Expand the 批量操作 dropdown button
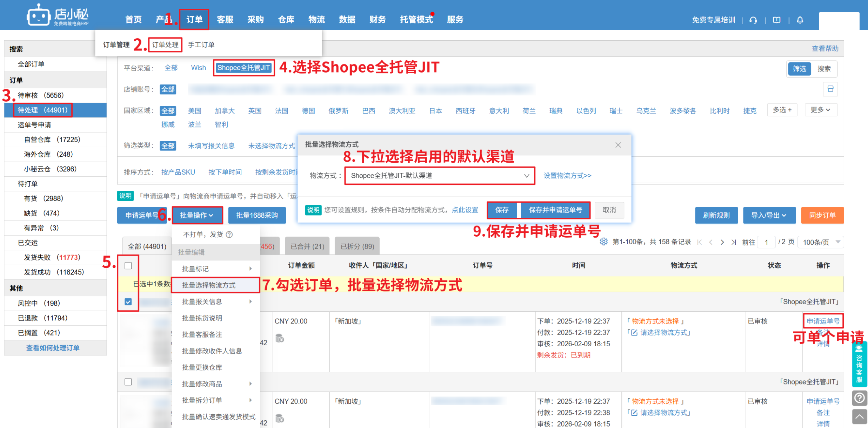 pos(197,215)
